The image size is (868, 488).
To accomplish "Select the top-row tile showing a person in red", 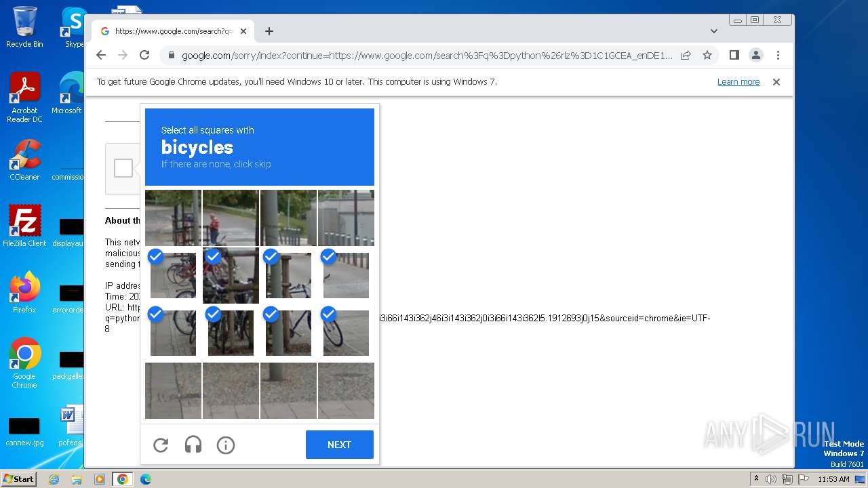I will point(231,218).
